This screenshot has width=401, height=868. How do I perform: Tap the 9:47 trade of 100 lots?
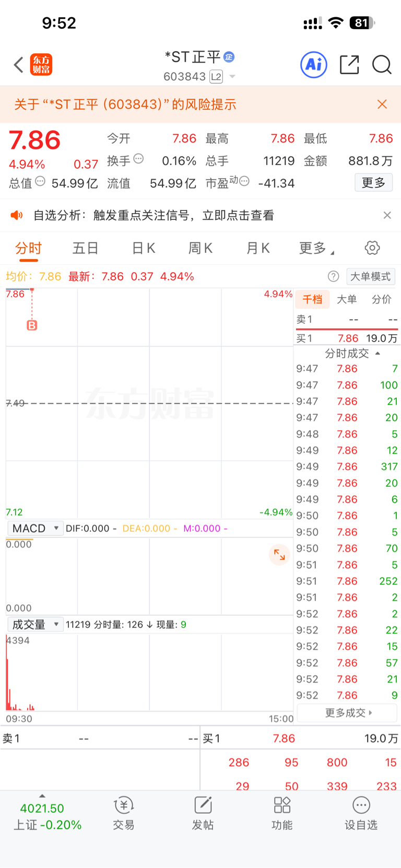(x=347, y=385)
